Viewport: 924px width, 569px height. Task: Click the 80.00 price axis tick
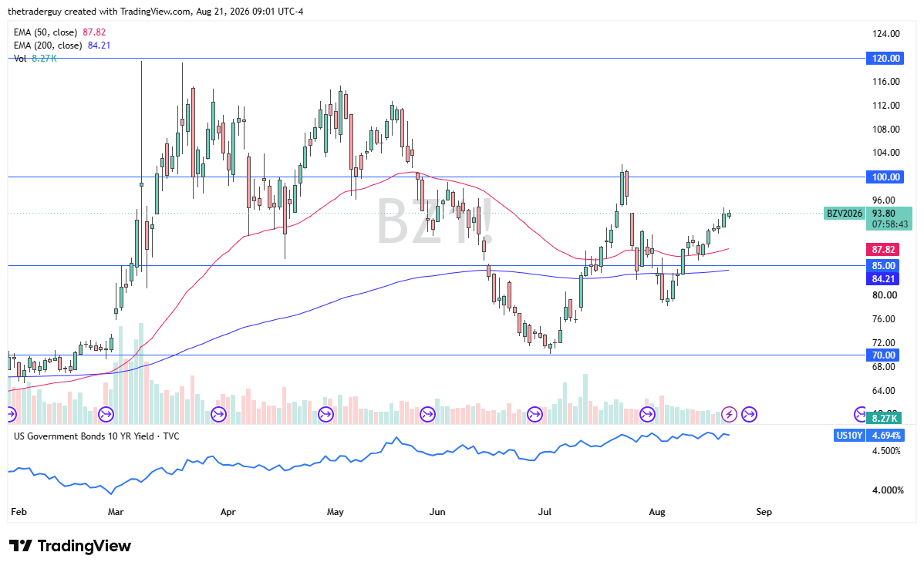point(884,295)
